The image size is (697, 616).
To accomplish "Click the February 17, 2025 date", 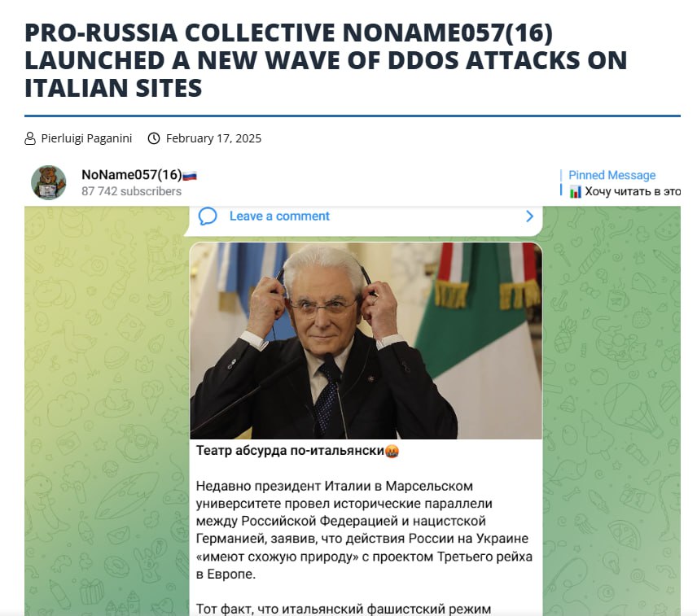I will pos(213,138).
